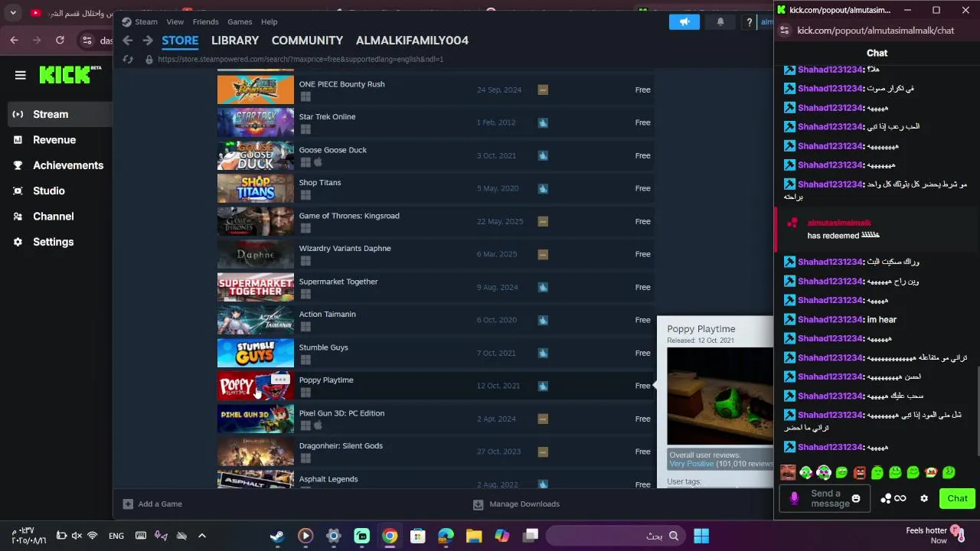Open Manage Downloads in Steam
This screenshot has width=980, height=551.
point(517,504)
